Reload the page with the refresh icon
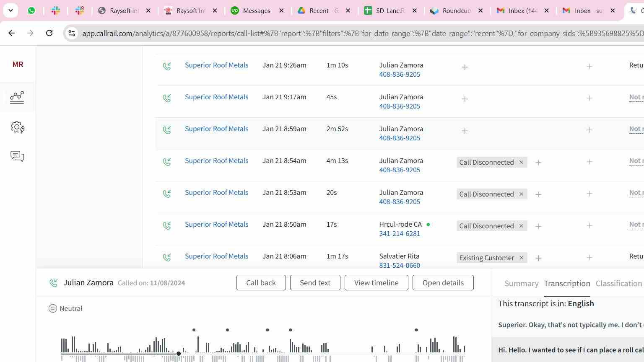Screen dimensions: 644x362 point(49,33)
